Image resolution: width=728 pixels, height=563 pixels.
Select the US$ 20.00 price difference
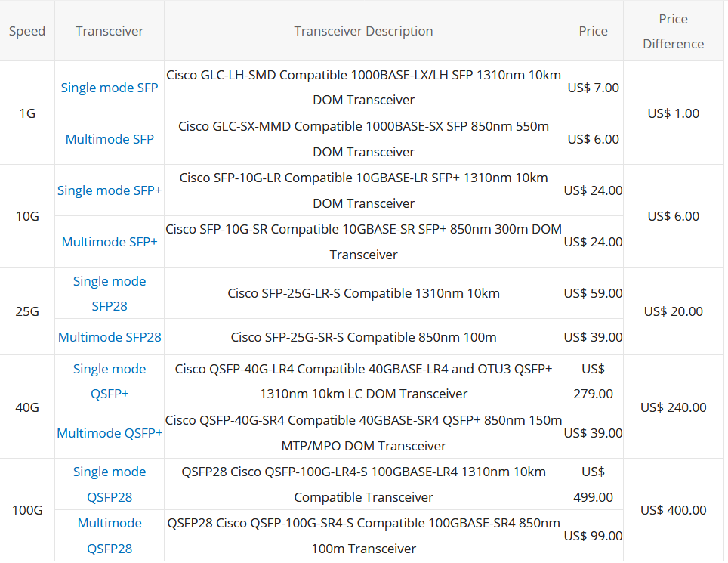(673, 311)
